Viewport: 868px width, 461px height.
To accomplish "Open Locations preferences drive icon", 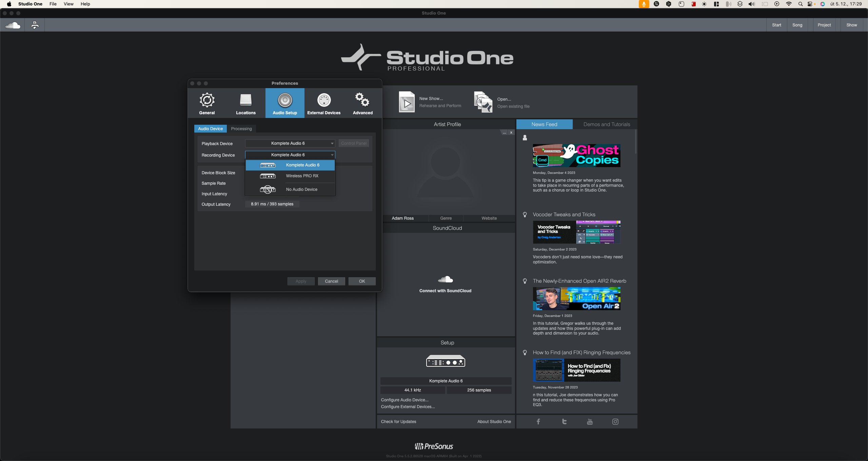I will (x=246, y=100).
